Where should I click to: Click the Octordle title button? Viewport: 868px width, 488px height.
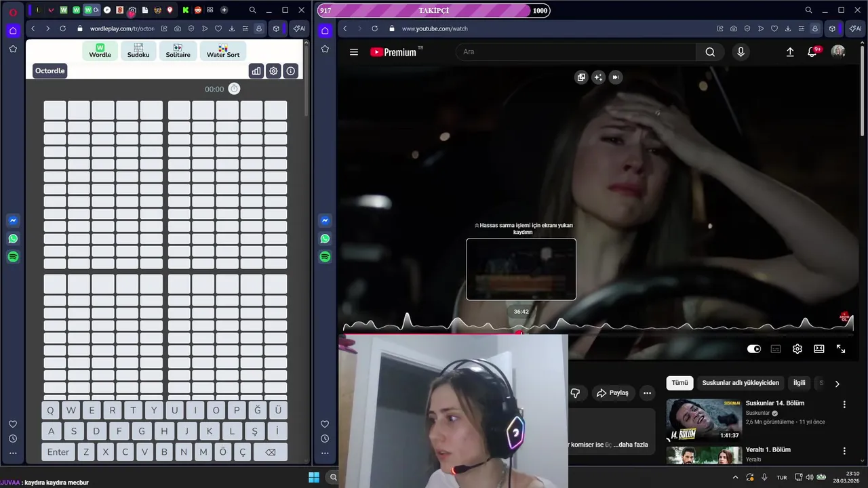50,70
